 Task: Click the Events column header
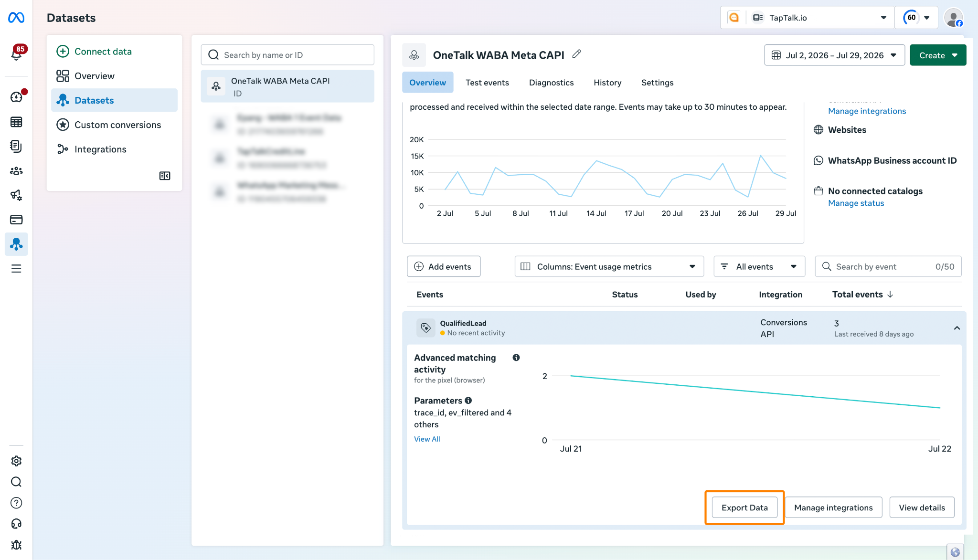coord(430,295)
